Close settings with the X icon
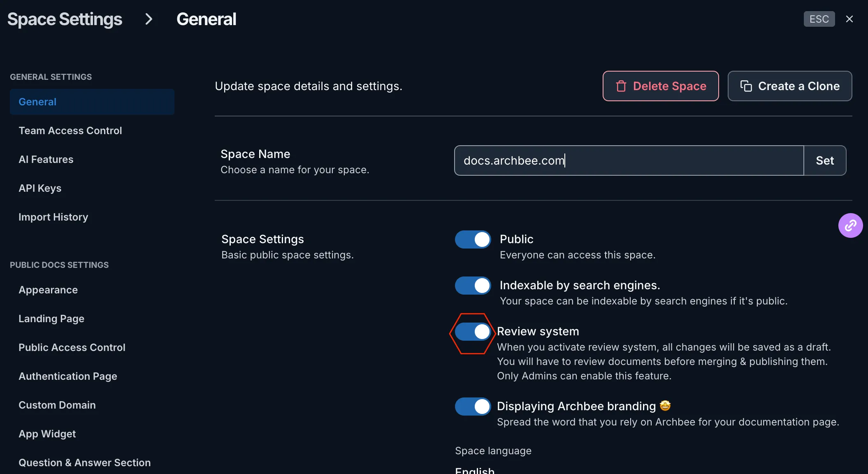Image resolution: width=868 pixels, height=474 pixels. tap(849, 19)
